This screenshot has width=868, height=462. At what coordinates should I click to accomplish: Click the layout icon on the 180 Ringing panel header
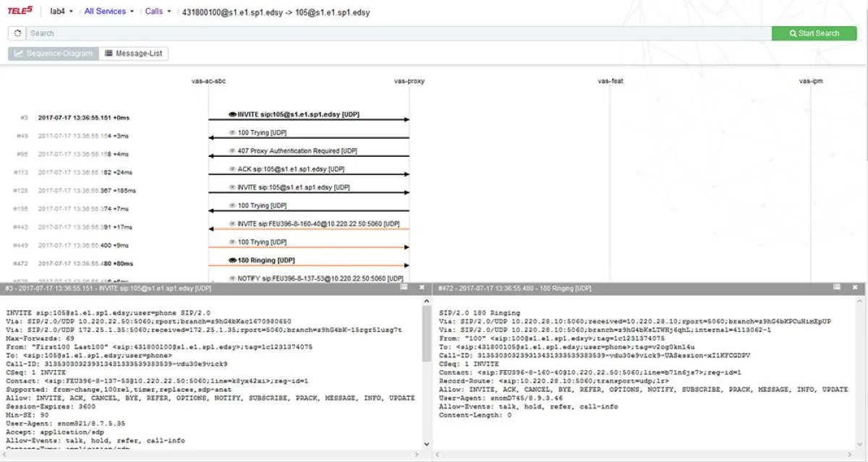(x=838, y=288)
